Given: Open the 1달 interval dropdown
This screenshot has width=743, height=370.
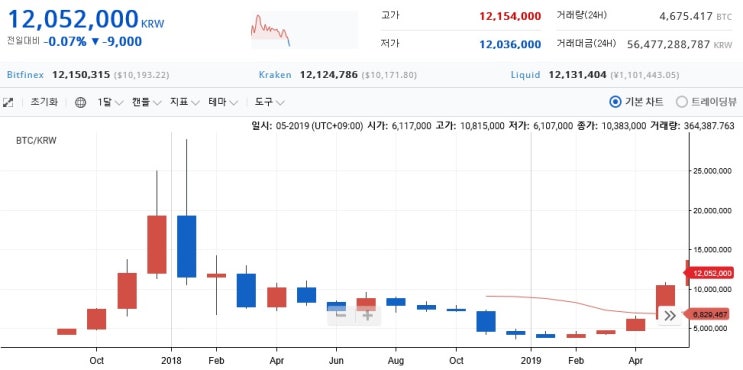Looking at the screenshot, I should pos(110,102).
